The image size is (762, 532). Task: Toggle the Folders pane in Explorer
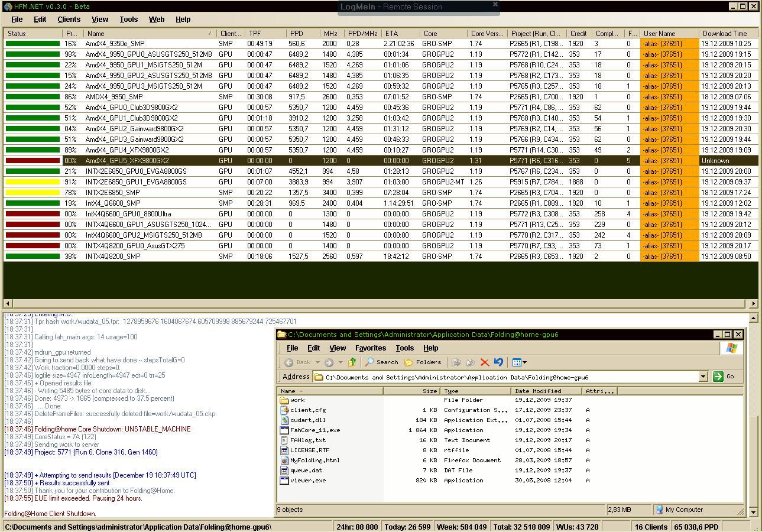(423, 362)
